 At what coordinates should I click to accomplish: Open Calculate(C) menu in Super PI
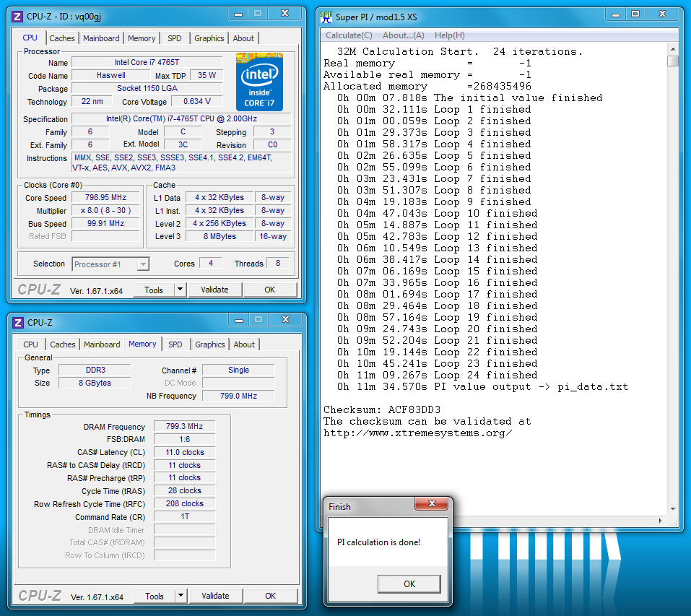click(349, 35)
